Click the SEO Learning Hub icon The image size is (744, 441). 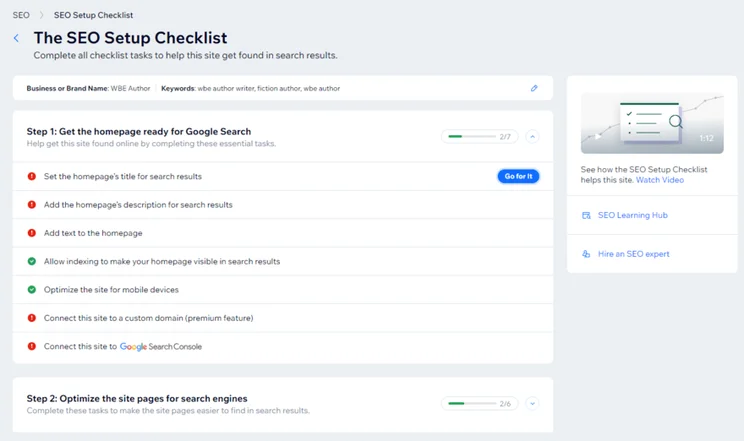(586, 216)
